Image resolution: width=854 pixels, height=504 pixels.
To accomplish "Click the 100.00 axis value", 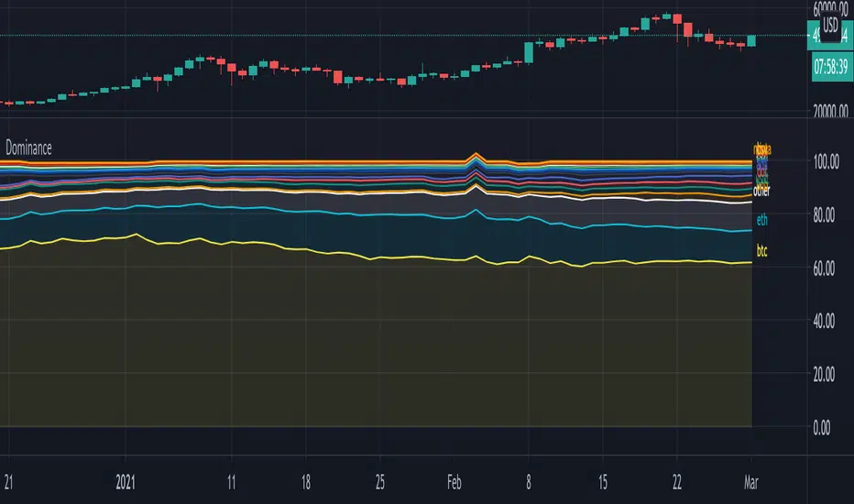I will click(x=826, y=162).
